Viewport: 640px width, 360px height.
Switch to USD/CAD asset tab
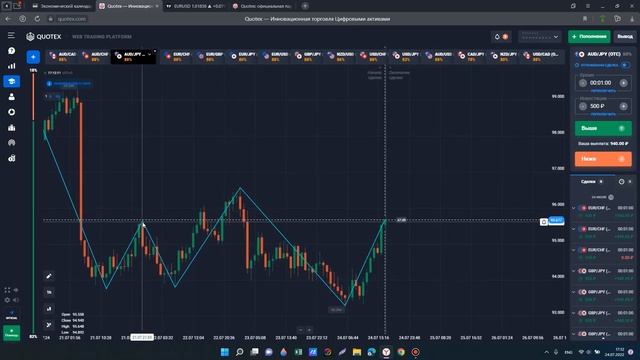[x=541, y=57]
